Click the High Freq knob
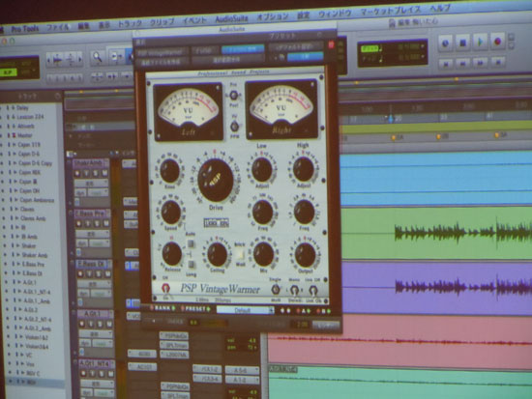 [x=304, y=212]
